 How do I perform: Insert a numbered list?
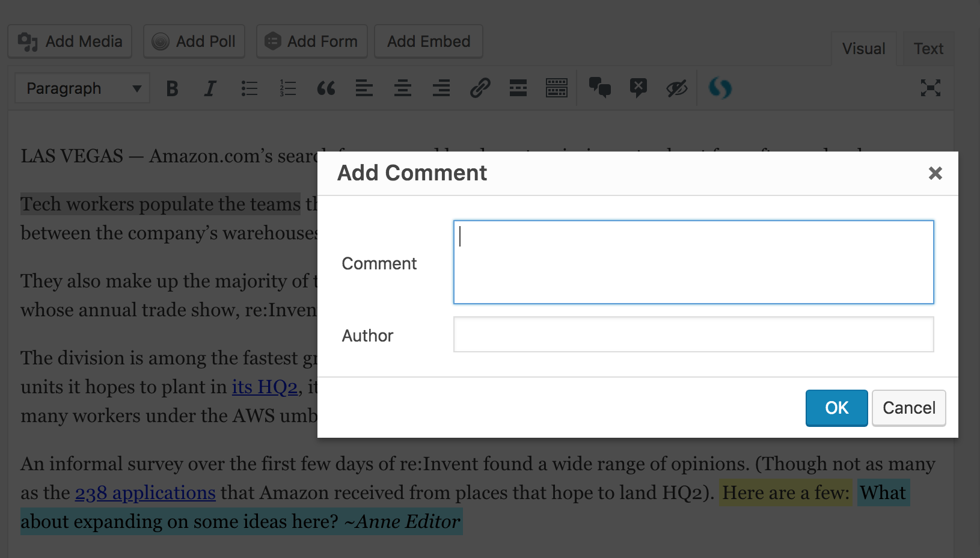(x=287, y=88)
